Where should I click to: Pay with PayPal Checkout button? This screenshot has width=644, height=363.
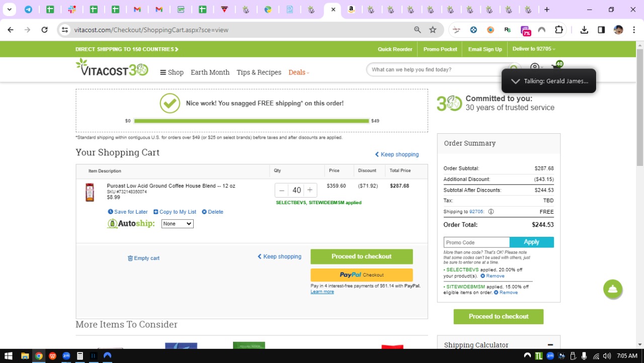361,275
